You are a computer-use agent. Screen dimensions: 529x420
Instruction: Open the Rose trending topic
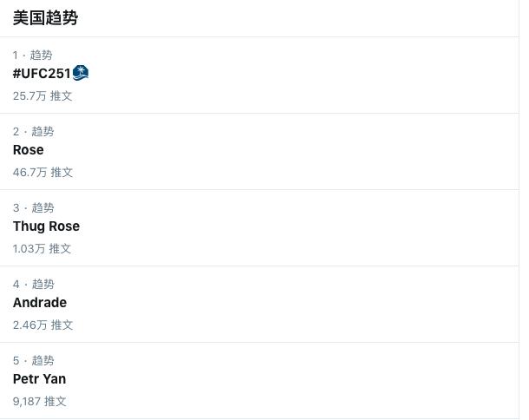(29, 149)
